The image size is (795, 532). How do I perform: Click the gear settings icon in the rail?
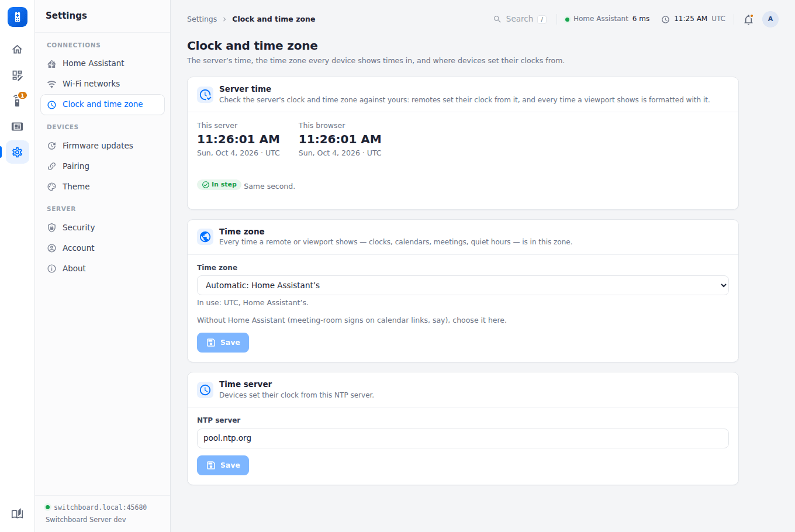[x=18, y=152]
